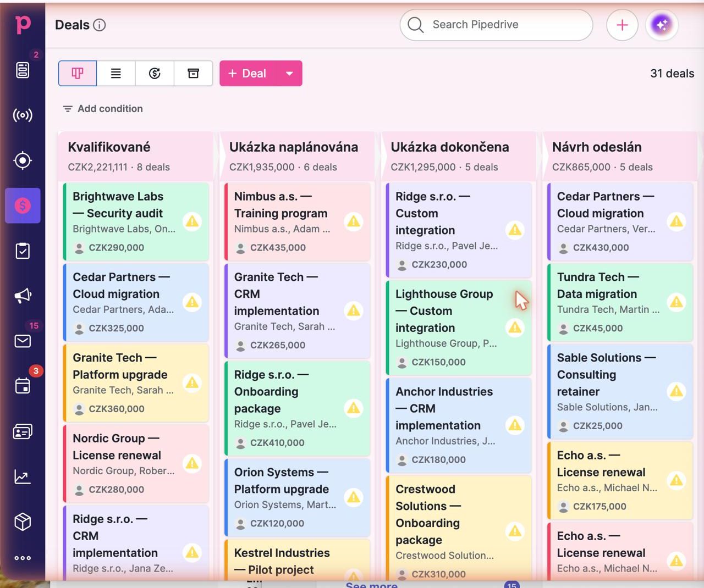Switch to archive view tab
The width and height of the screenshot is (704, 588).
193,73
